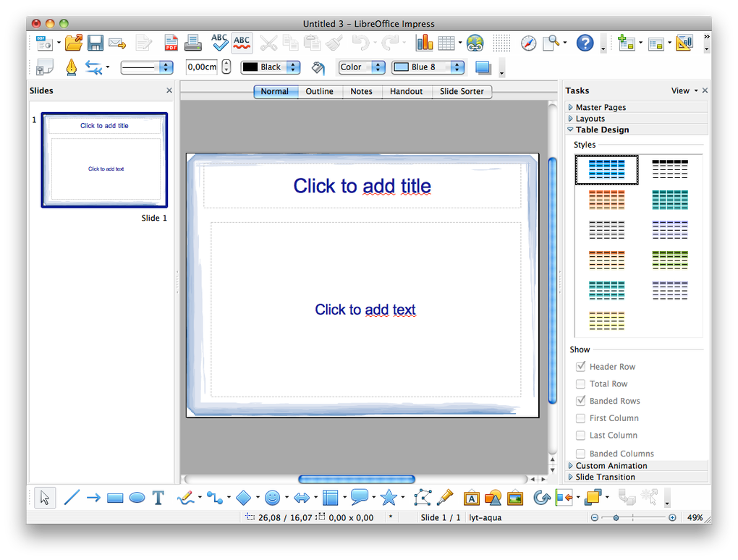Screen dimensions: 738x560
Task: Switch to the Handout tab
Action: pos(406,91)
